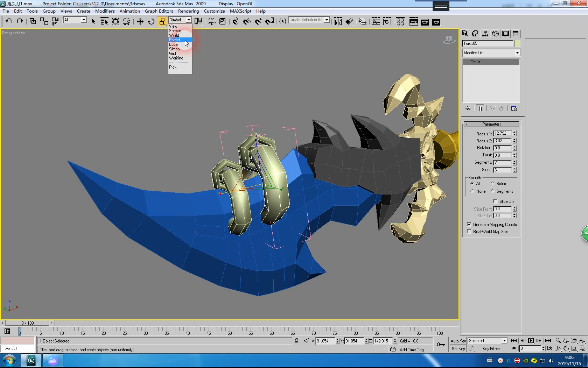Open Curve Editor toolbar icon
Screen dimensions: 588x368
click(376, 21)
